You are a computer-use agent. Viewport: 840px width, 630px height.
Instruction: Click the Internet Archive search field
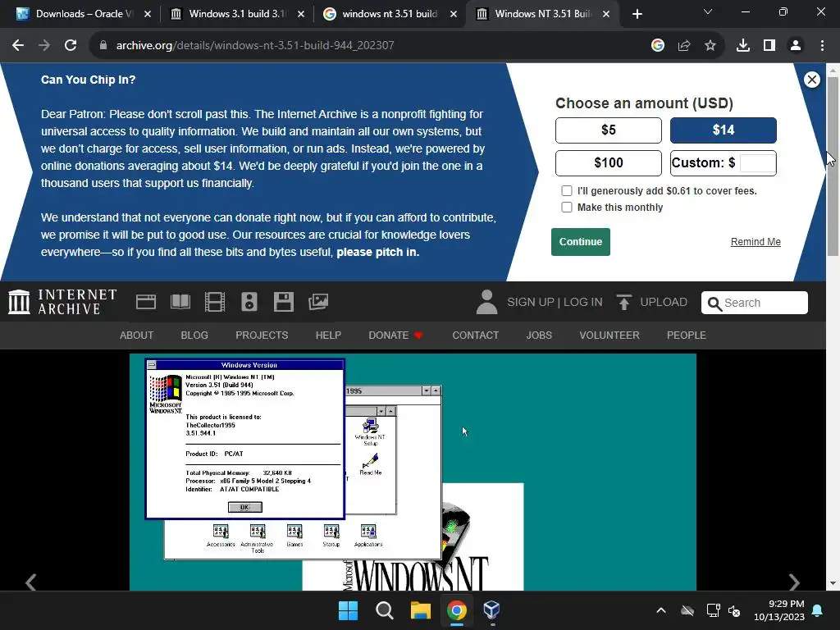coord(755,303)
